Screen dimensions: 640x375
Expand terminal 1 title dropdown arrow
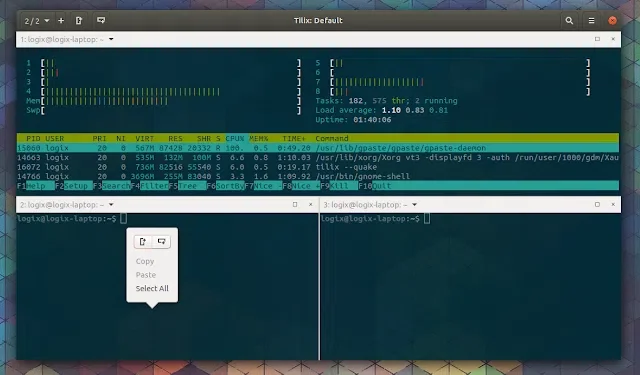click(111, 39)
